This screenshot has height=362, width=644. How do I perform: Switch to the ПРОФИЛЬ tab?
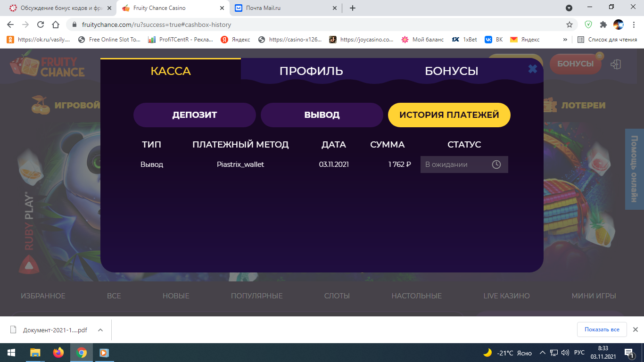coord(311,70)
